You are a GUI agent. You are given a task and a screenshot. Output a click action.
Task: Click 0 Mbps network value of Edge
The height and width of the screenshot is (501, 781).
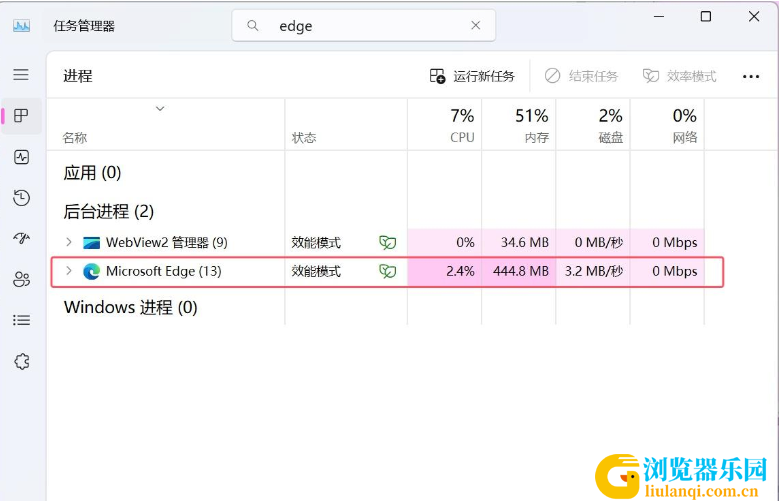tap(674, 271)
